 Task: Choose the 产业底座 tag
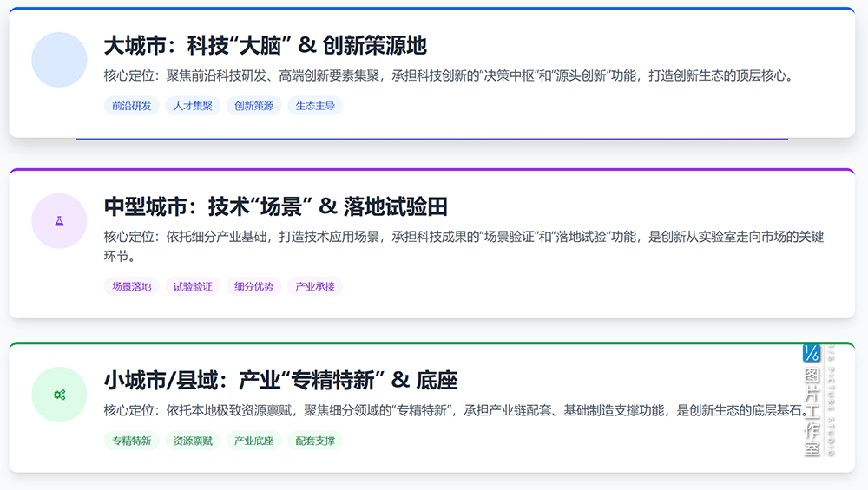pos(253,441)
